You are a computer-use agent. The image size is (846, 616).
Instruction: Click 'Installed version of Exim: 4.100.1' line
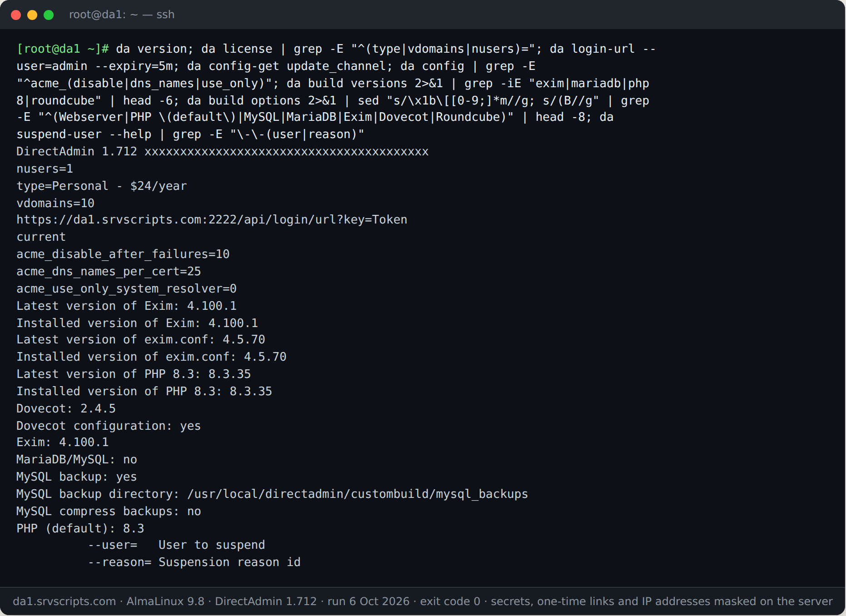[x=137, y=323]
